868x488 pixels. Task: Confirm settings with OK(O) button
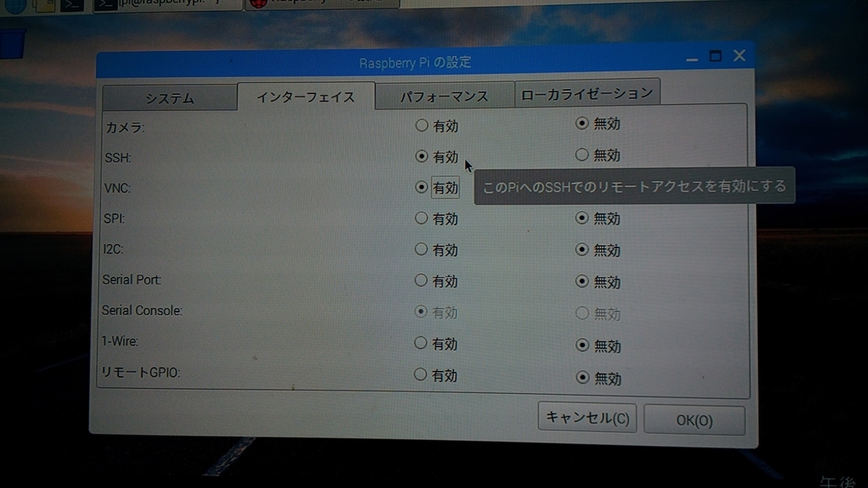694,420
